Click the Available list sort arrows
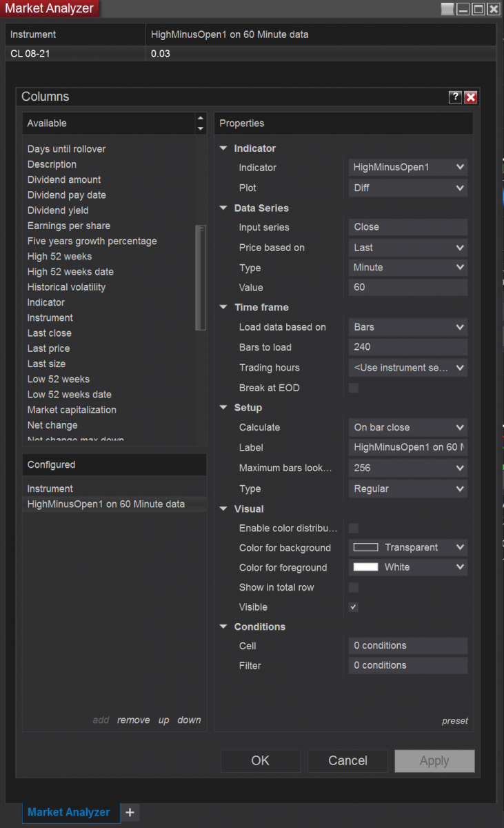Viewport: 504px width, 828px height. coord(201,124)
